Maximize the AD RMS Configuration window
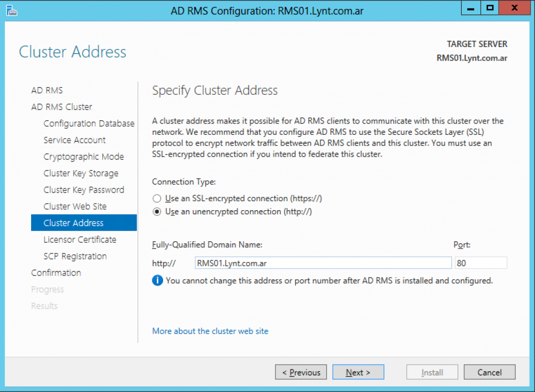The width and height of the screenshot is (535, 392). (x=490, y=8)
